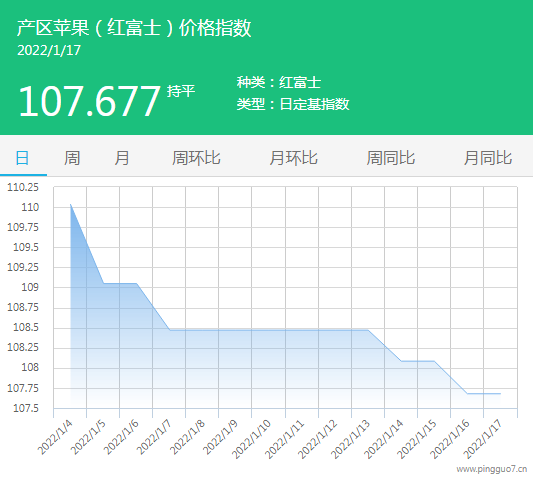Screen dimensions: 533x478
Task: Click the 持平 status label
Action: [x=181, y=91]
